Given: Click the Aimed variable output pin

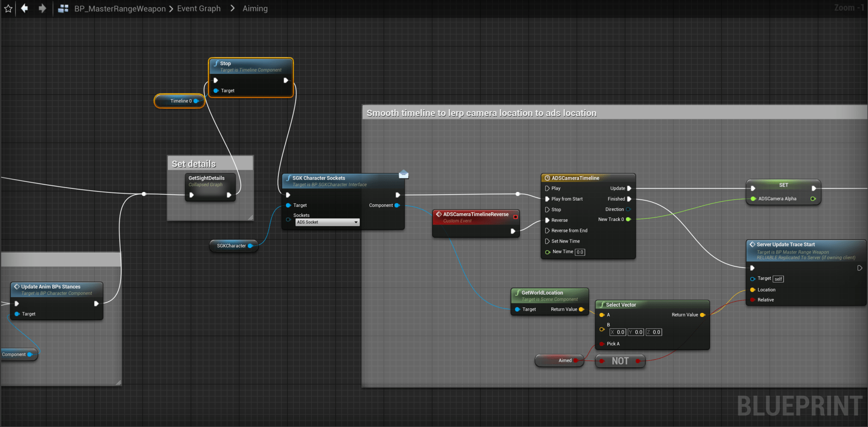Looking at the screenshot, I should coord(576,361).
